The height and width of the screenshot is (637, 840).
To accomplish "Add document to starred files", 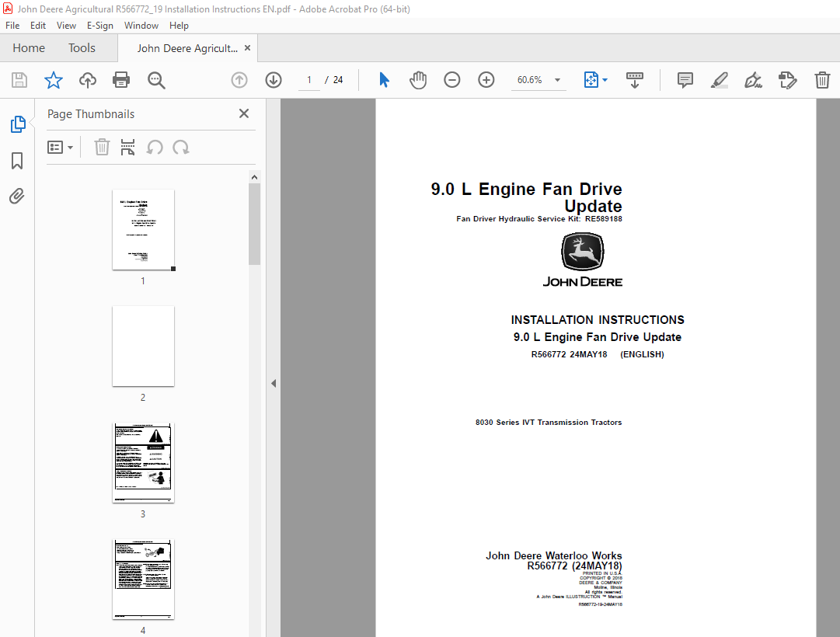I will pos(53,80).
